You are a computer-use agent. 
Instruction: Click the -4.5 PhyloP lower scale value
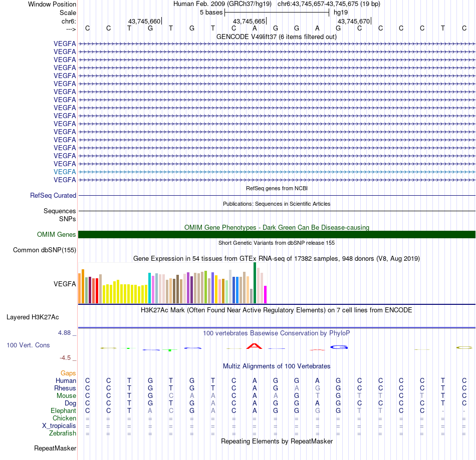pyautogui.click(x=65, y=358)
